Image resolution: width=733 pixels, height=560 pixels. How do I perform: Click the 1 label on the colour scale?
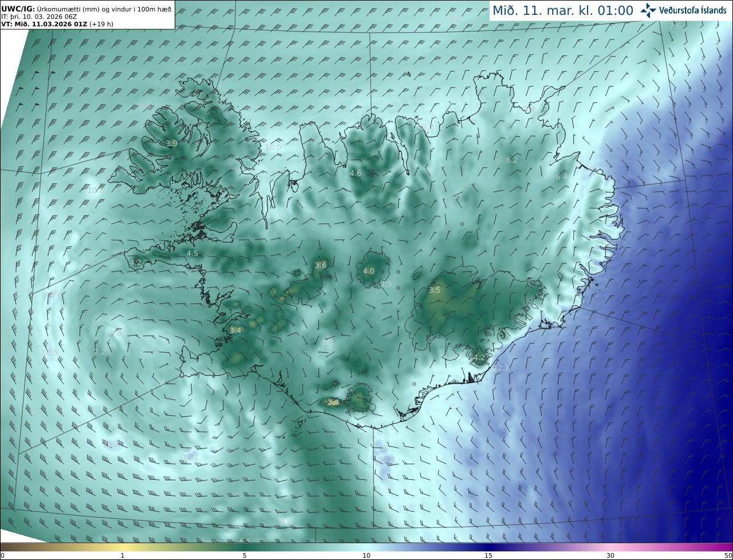(123, 555)
